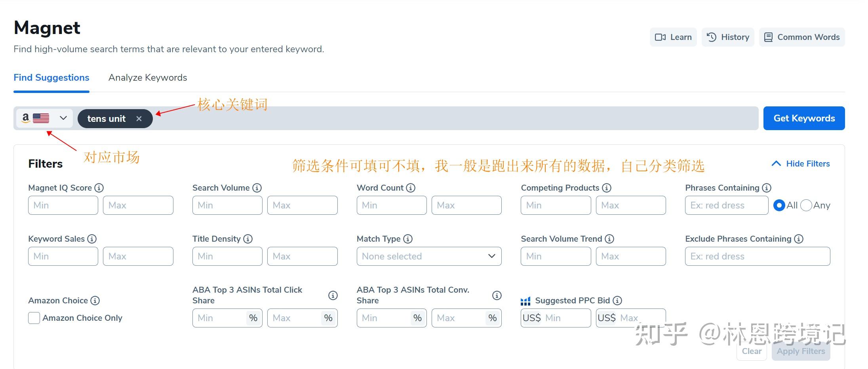
Task: Click the Filters heading text
Action: (x=46, y=164)
